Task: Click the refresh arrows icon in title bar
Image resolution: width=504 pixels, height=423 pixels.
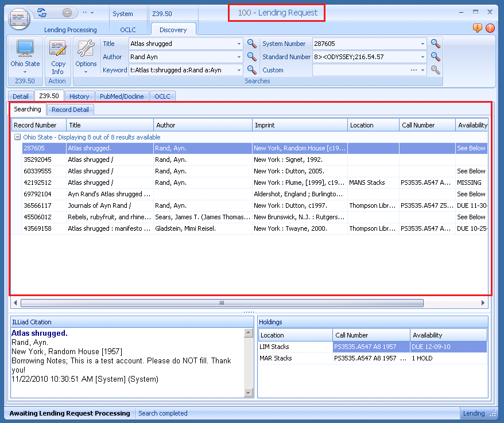Action: tap(41, 13)
